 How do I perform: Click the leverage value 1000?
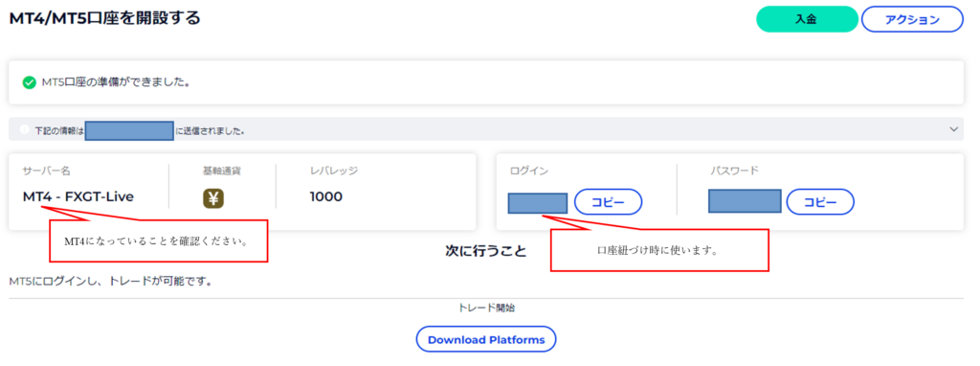point(326,197)
